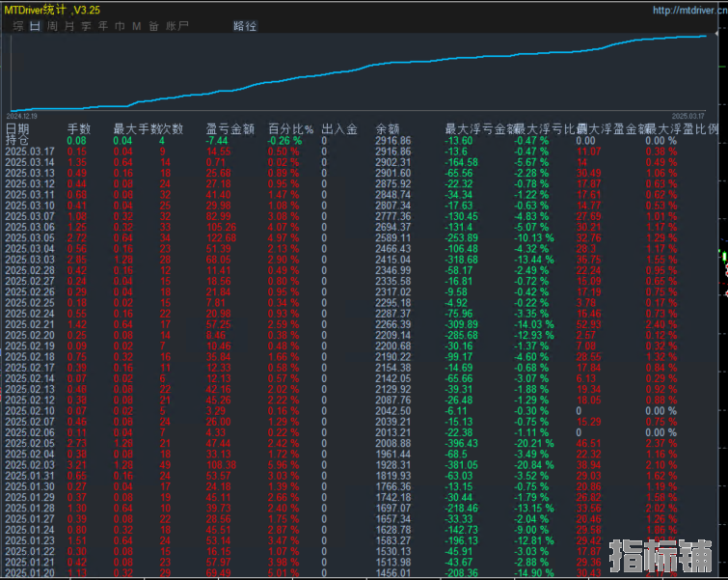Select the 2025.03.04 date row

(x=30, y=249)
